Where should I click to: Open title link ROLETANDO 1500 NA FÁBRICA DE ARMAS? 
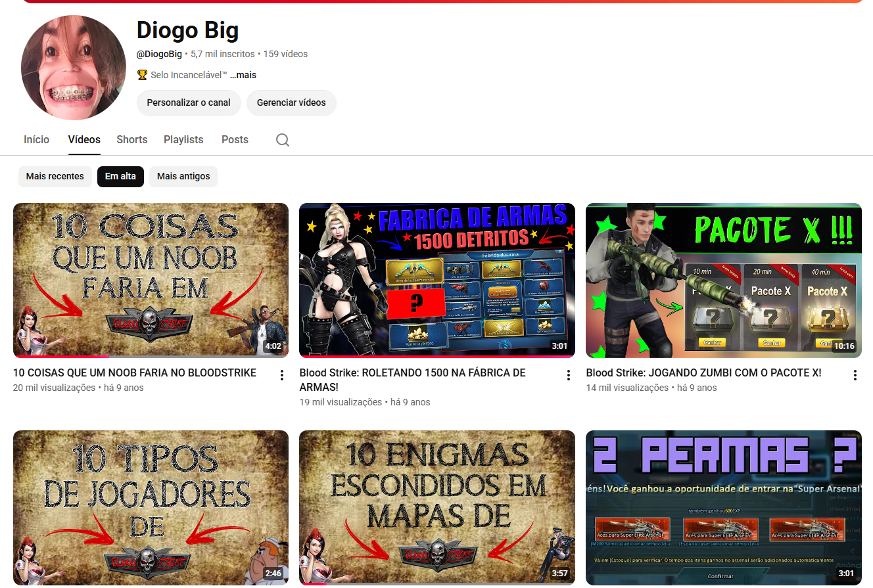[x=413, y=380]
